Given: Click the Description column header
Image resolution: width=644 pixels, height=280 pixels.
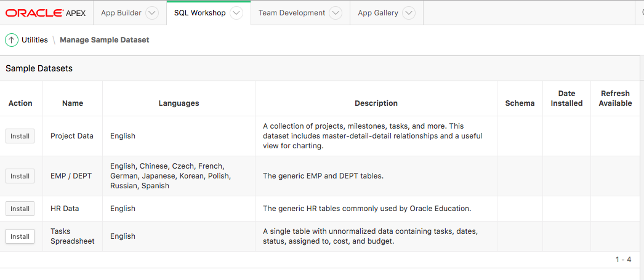Looking at the screenshot, I should 376,103.
